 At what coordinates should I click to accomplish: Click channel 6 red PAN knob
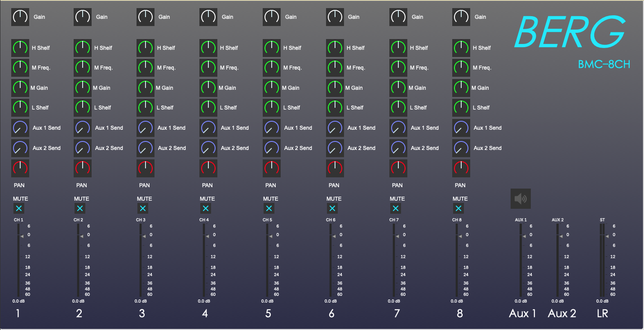coord(335,168)
